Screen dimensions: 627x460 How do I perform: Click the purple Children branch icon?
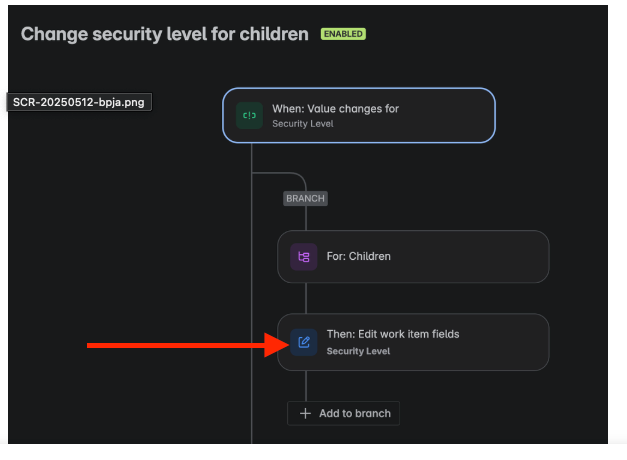click(x=304, y=257)
